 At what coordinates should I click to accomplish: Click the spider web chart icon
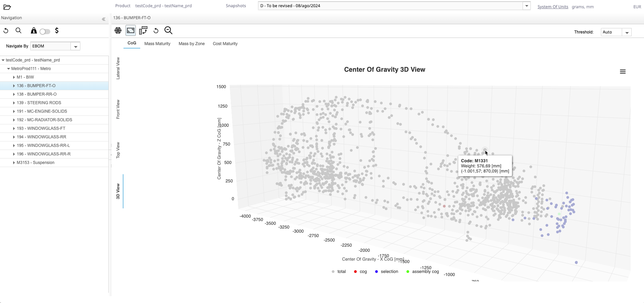point(118,30)
